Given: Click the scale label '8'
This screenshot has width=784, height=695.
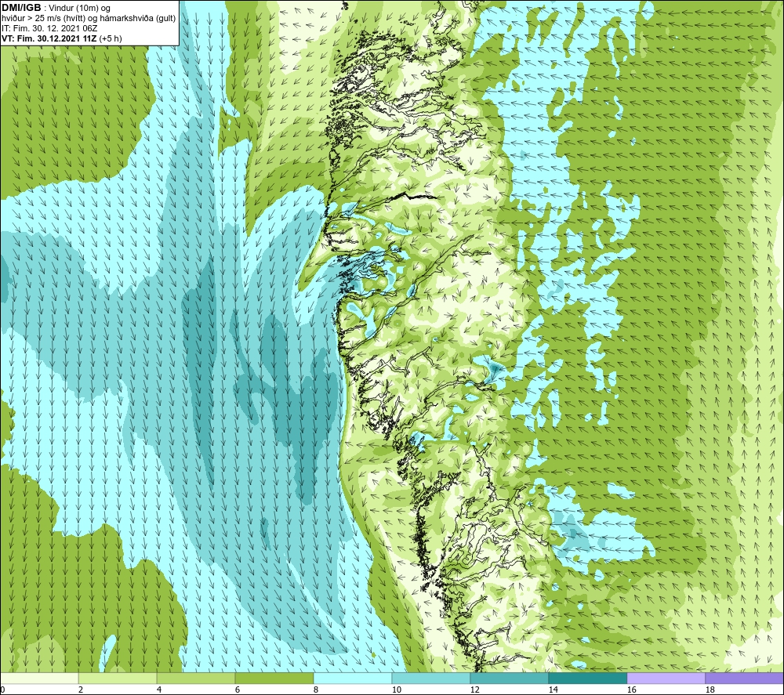Looking at the screenshot, I should point(316,690).
